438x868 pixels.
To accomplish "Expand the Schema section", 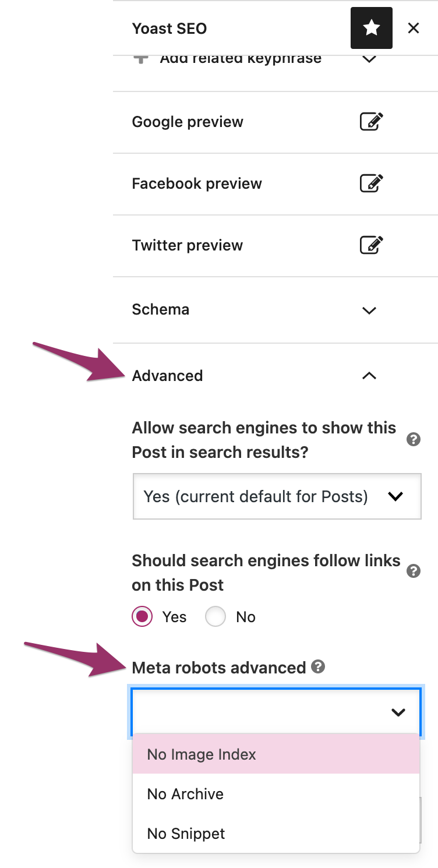I will (x=369, y=310).
